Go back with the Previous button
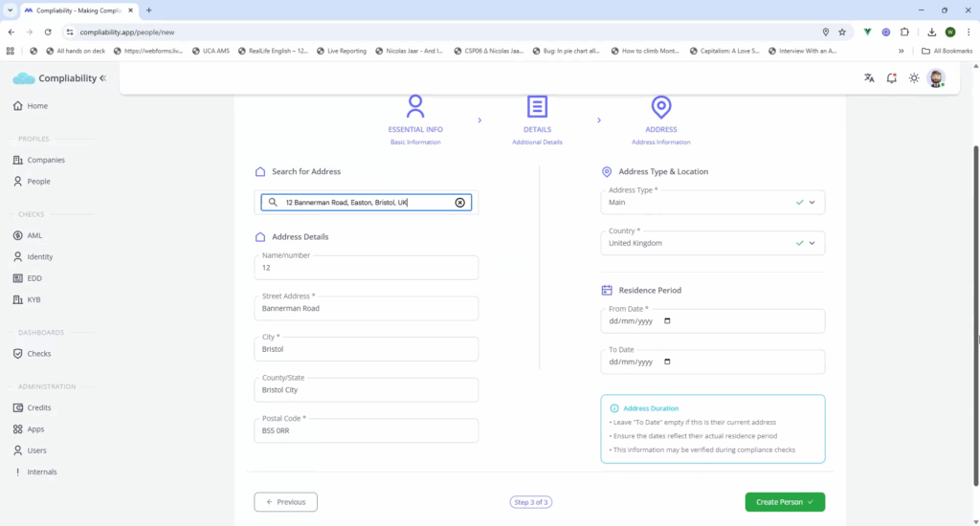 click(x=285, y=502)
